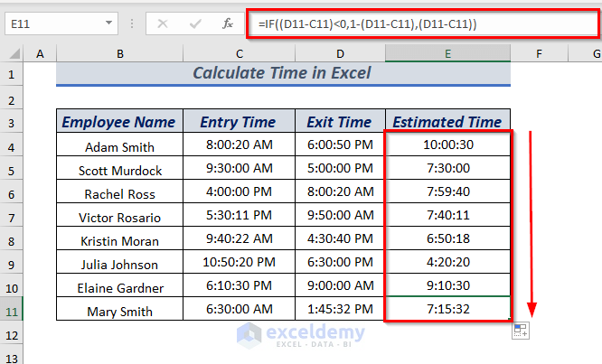Select estimated time cell 7:59:40
The width and height of the screenshot is (602, 364).
click(x=447, y=191)
